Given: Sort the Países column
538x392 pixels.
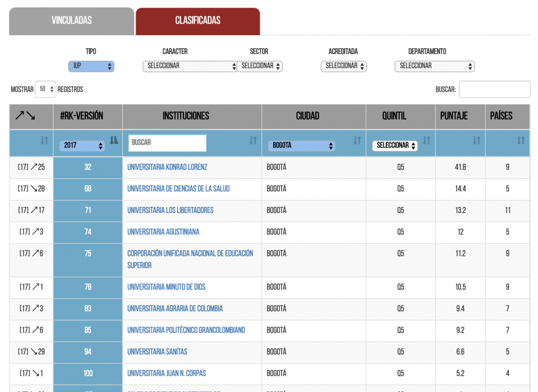Looking at the screenshot, I should [521, 140].
